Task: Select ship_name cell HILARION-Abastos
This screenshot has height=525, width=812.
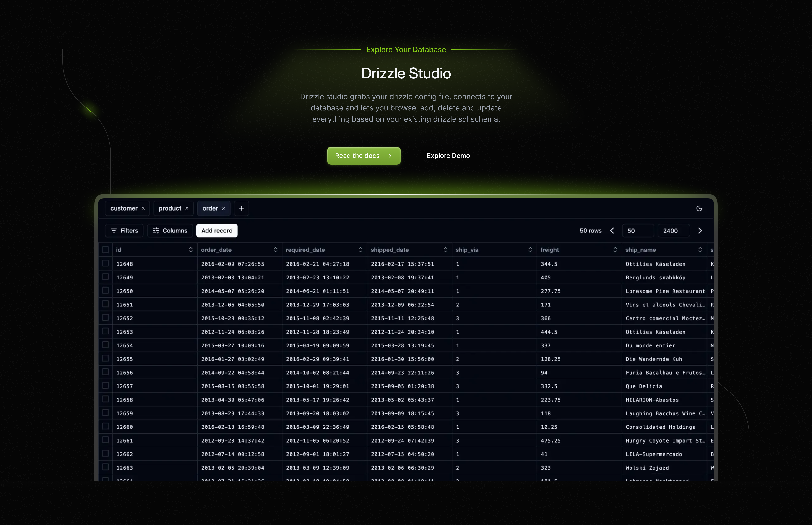Action: pyautogui.click(x=664, y=400)
